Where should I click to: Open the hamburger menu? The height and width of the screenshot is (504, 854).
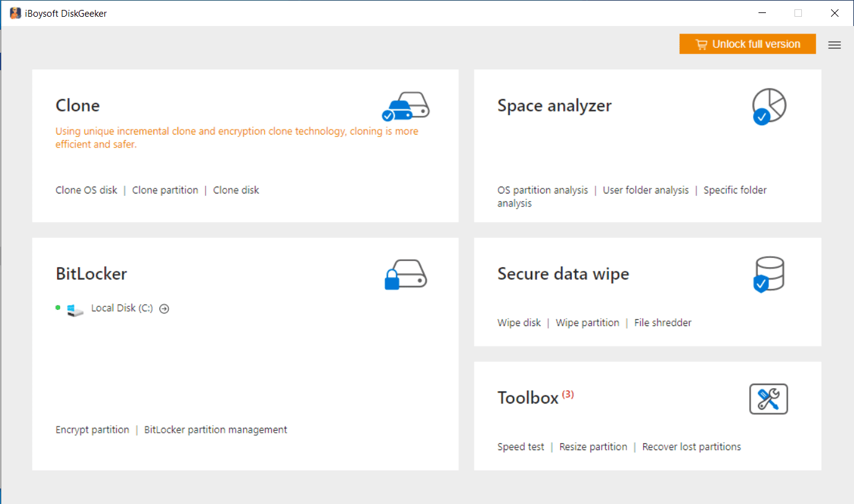835,45
